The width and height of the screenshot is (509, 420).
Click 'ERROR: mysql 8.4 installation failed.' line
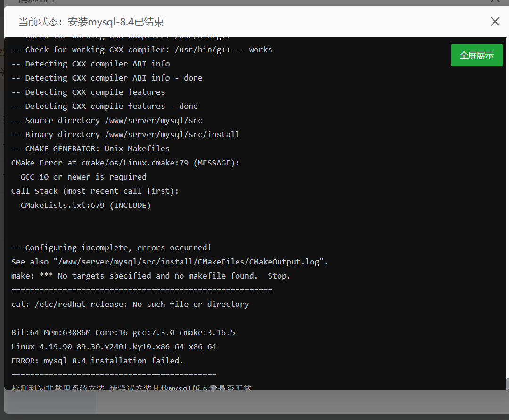coord(98,361)
